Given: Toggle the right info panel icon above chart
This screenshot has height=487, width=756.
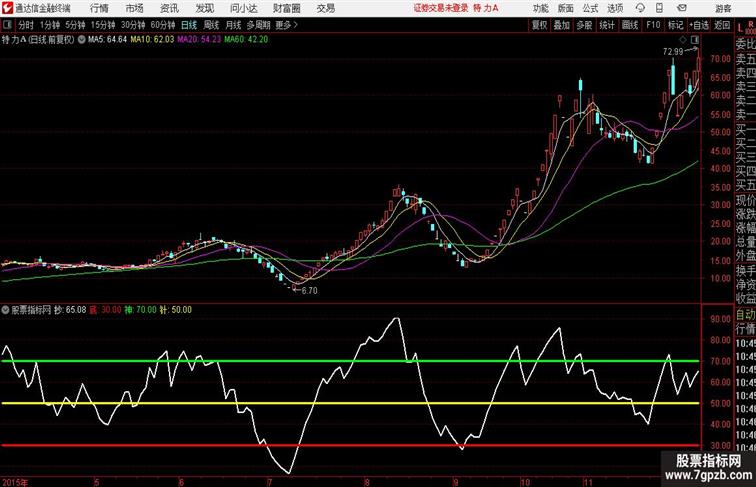Looking at the screenshot, I should click(x=695, y=40).
